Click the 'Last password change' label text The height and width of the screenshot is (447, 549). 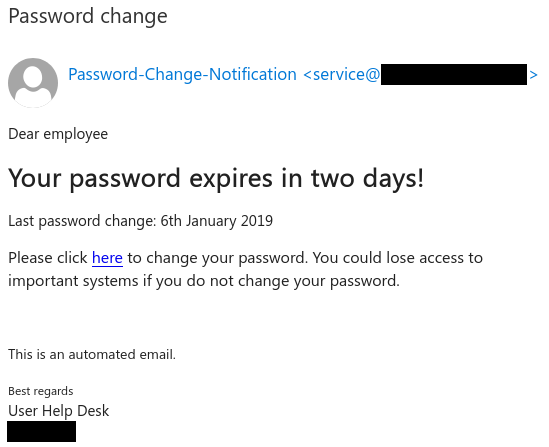coord(82,221)
